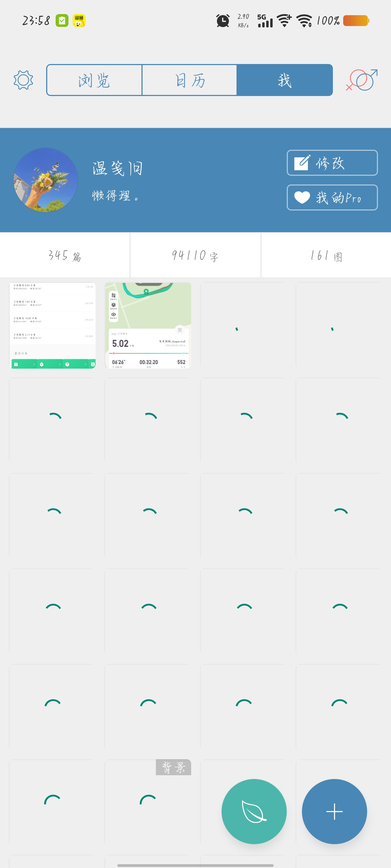The height and width of the screenshot is (868, 391).
Task: Open settings via the gear icon
Action: [x=23, y=80]
